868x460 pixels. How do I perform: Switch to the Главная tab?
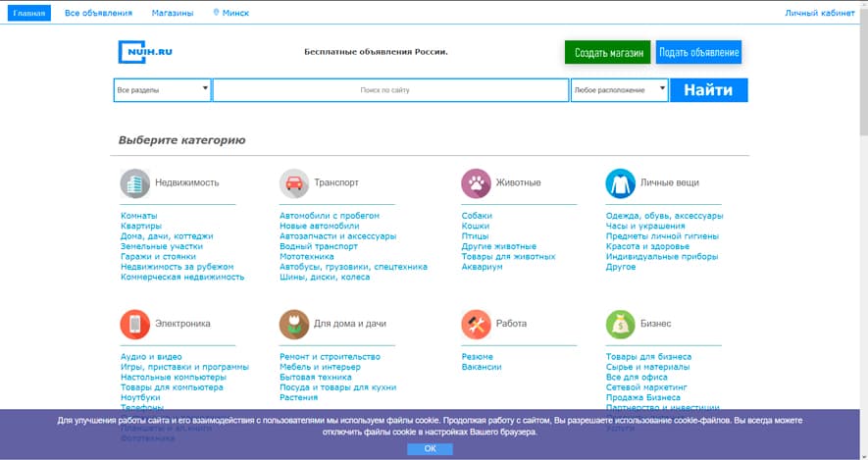28,13
